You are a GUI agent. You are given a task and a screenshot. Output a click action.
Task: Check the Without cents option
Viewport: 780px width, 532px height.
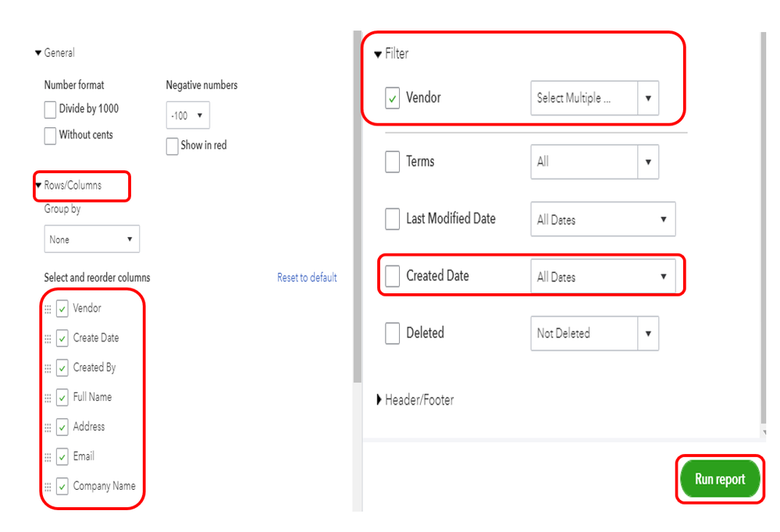[51, 135]
